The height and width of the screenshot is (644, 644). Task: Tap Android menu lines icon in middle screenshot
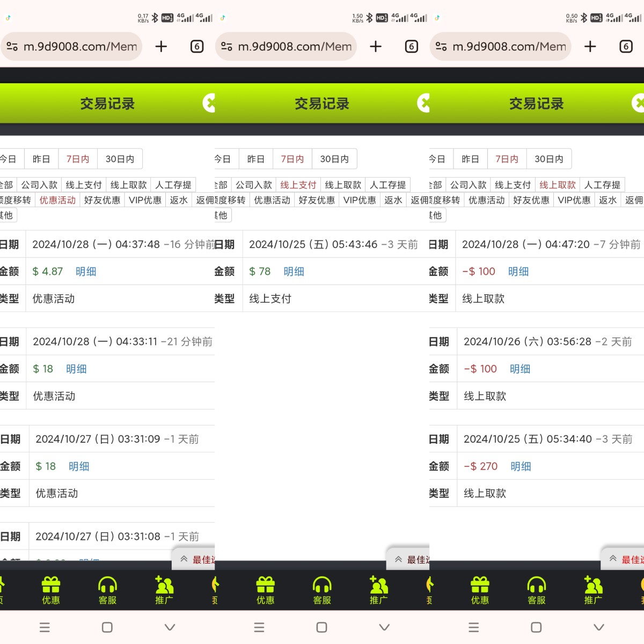point(259,627)
